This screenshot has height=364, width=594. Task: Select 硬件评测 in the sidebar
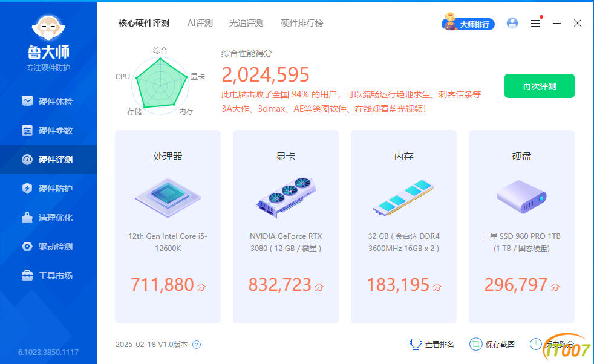tap(48, 160)
